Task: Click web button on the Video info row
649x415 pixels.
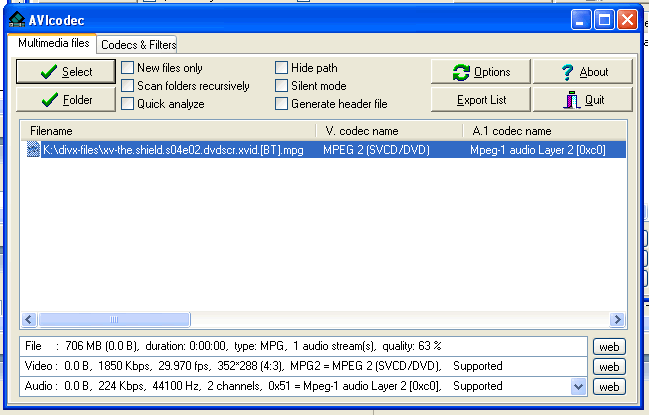Action: 609,367
